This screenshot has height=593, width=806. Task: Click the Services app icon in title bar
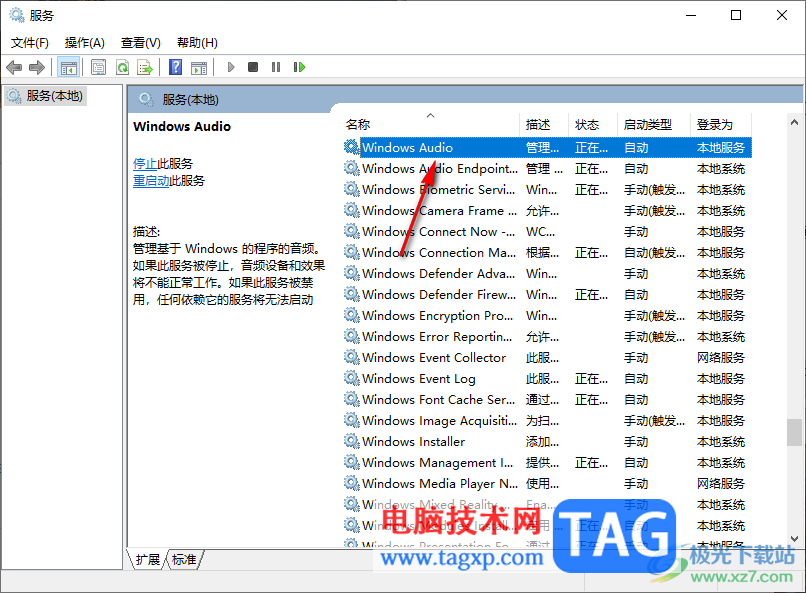click(x=17, y=15)
